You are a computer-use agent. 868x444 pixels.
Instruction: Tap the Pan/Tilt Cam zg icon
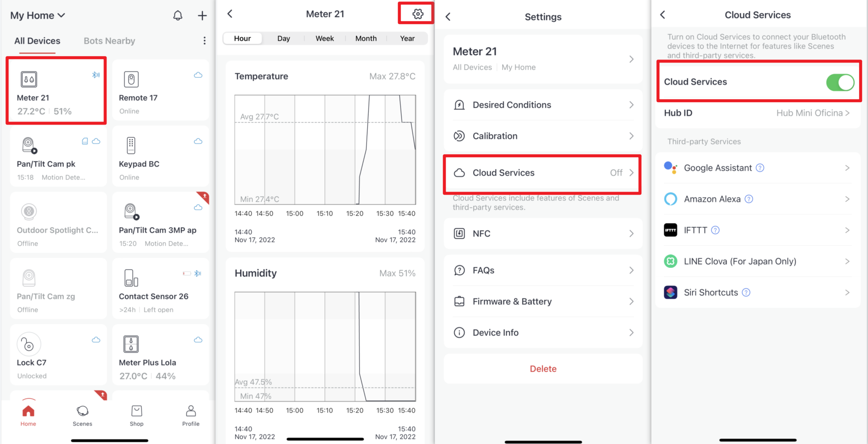[x=29, y=278]
